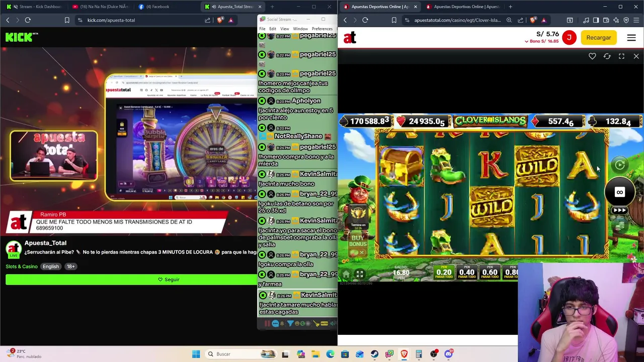Open Discord from the taskbar

[x=448, y=354]
